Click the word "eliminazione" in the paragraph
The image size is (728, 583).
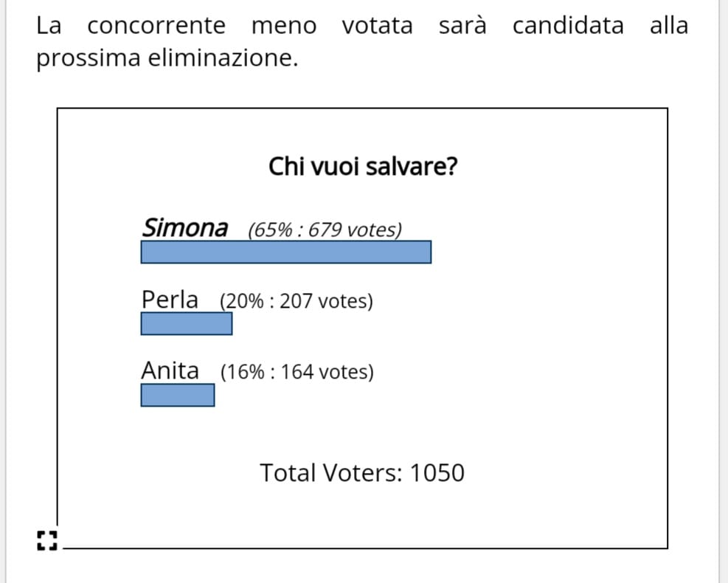(223, 58)
